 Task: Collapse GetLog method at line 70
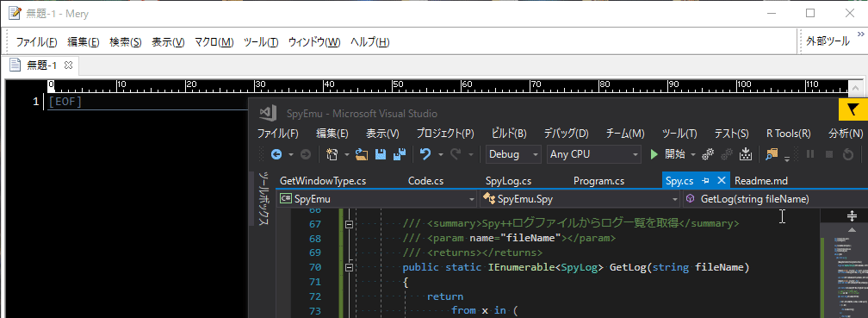click(x=349, y=267)
